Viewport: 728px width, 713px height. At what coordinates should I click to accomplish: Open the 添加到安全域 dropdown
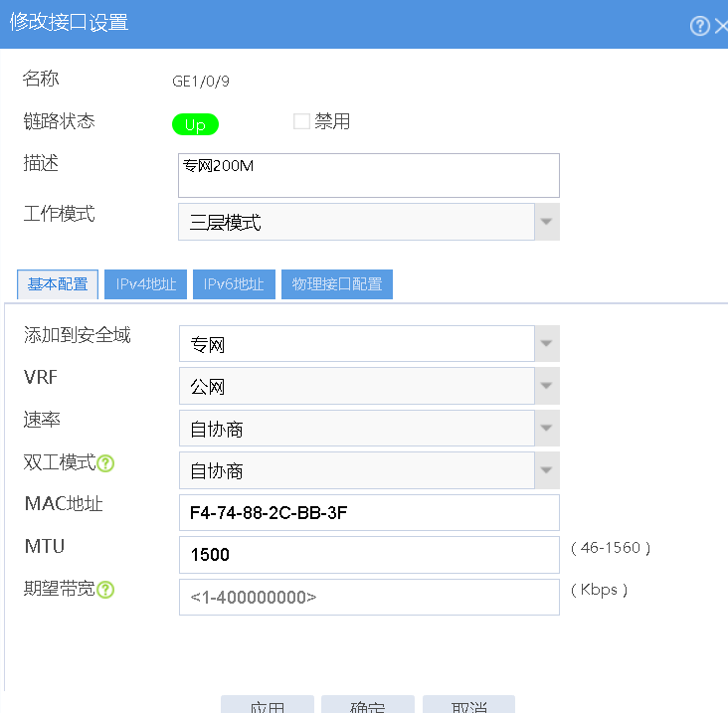(x=546, y=345)
